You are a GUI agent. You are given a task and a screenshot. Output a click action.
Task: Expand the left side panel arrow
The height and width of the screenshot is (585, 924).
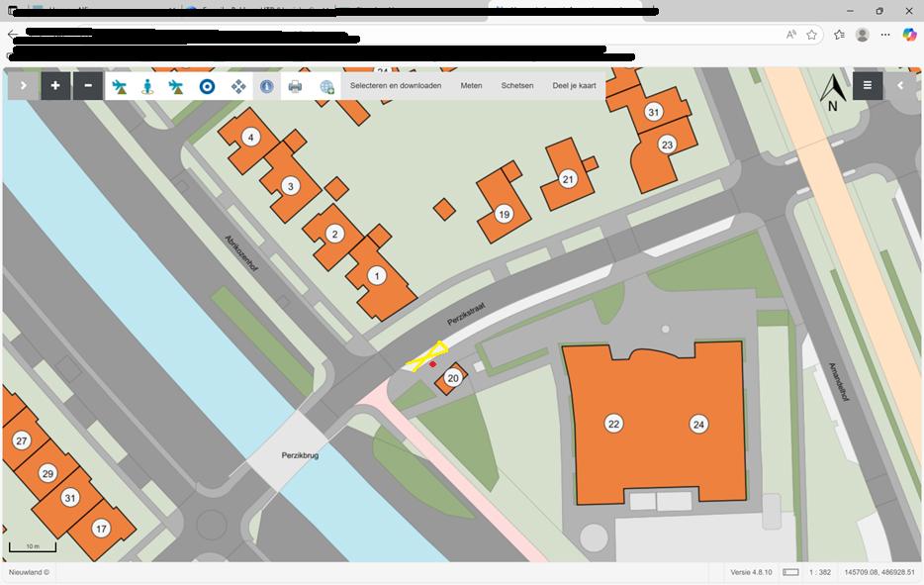tap(23, 86)
